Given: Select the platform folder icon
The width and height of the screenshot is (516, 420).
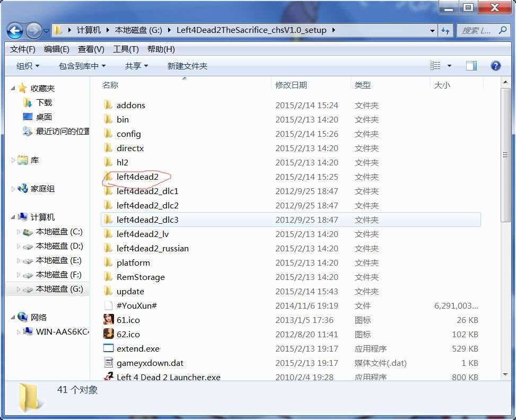Looking at the screenshot, I should tap(108, 262).
